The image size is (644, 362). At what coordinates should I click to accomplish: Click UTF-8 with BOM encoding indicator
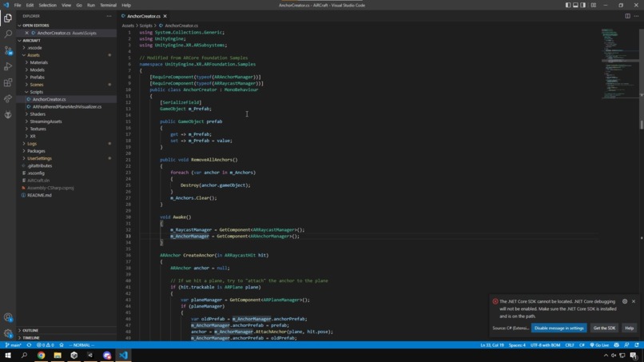(x=545, y=345)
